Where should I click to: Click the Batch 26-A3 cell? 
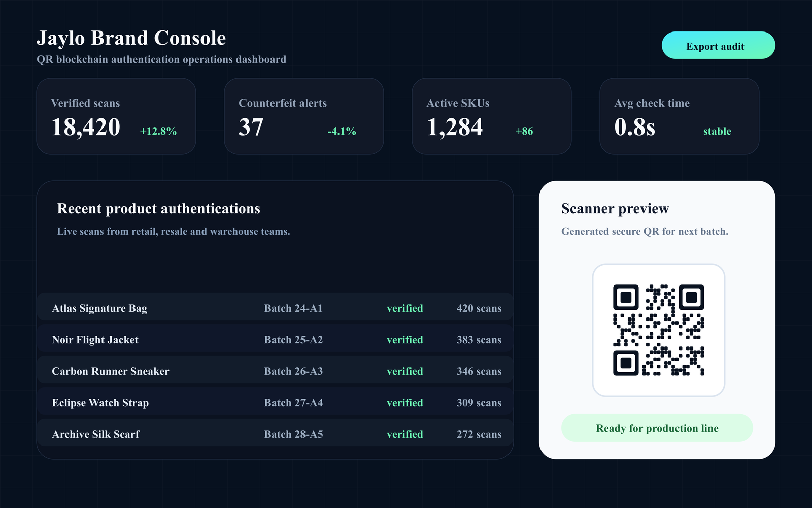click(x=293, y=371)
